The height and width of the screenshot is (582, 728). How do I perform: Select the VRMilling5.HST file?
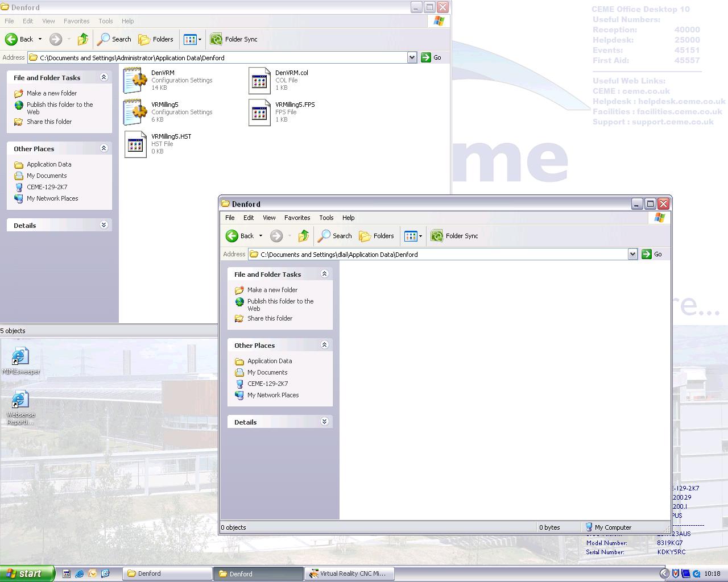click(135, 144)
